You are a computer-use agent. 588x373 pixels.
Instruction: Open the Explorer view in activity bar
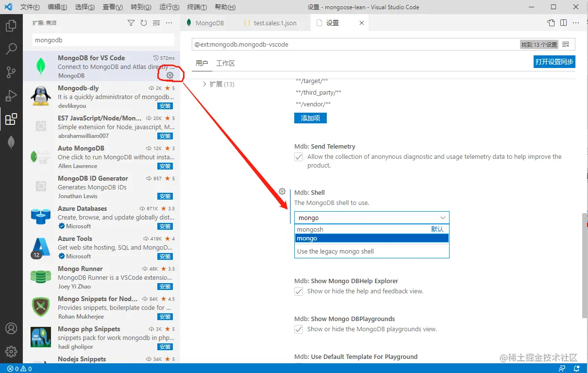point(11,25)
